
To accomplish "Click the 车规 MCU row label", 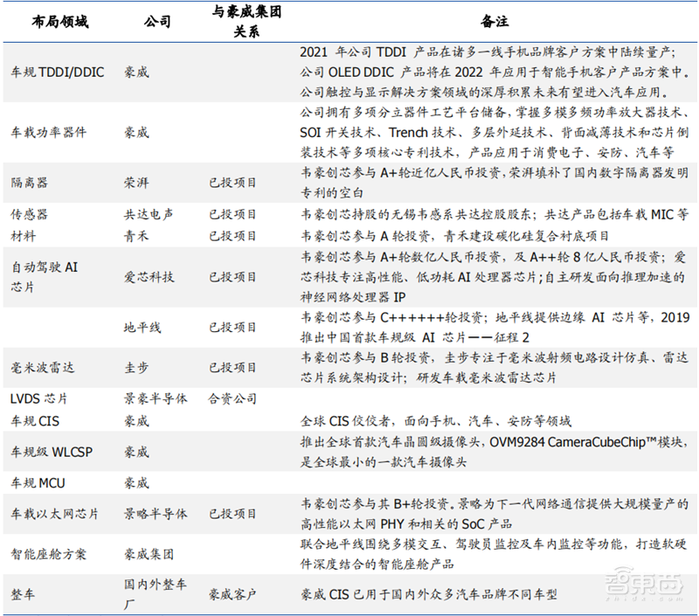I will pyautogui.click(x=38, y=483).
